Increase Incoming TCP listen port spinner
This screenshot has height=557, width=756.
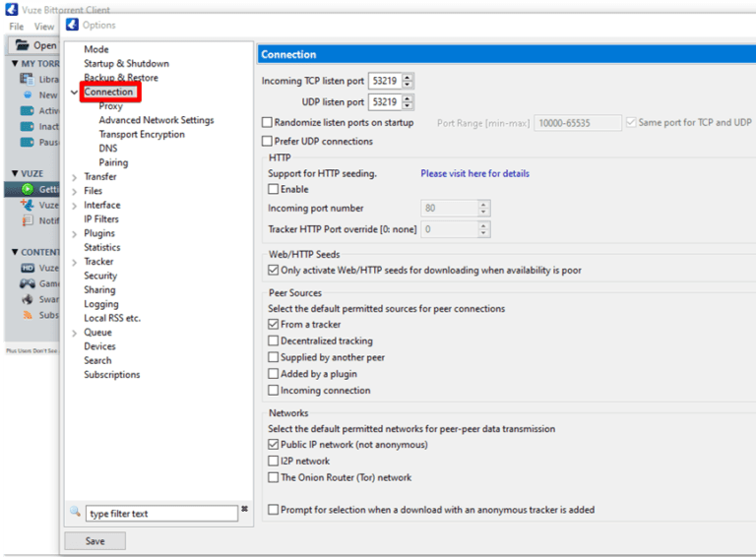click(408, 77)
